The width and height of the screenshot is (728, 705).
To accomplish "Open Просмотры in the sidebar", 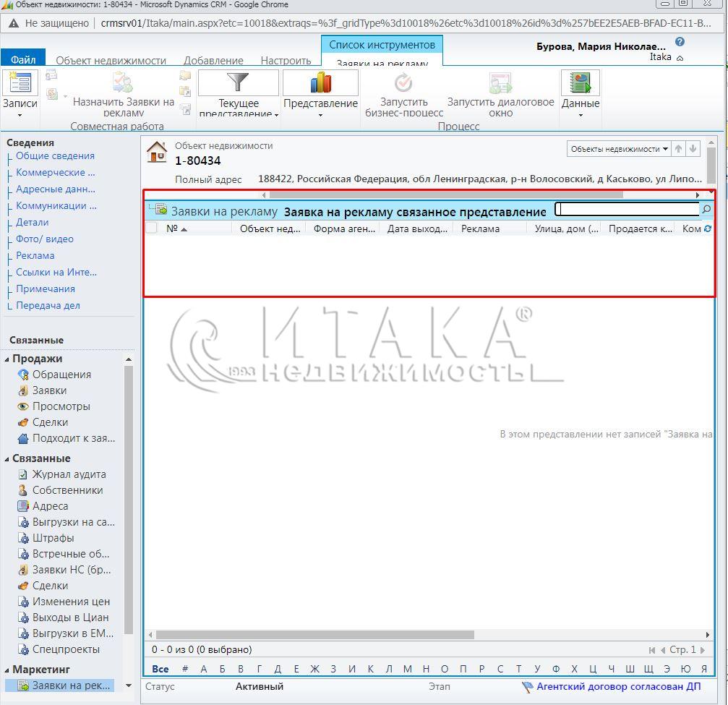I will point(61,406).
